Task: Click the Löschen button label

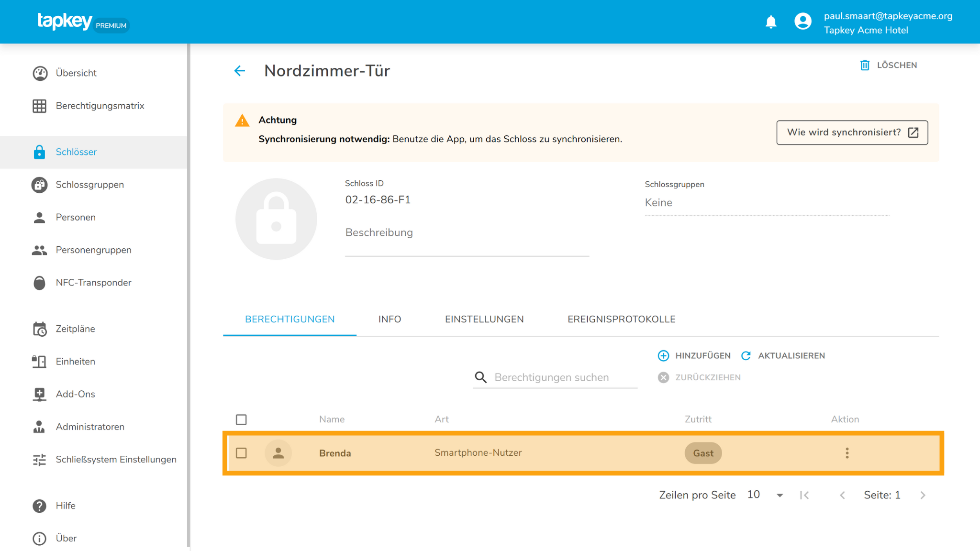Action: pos(897,66)
